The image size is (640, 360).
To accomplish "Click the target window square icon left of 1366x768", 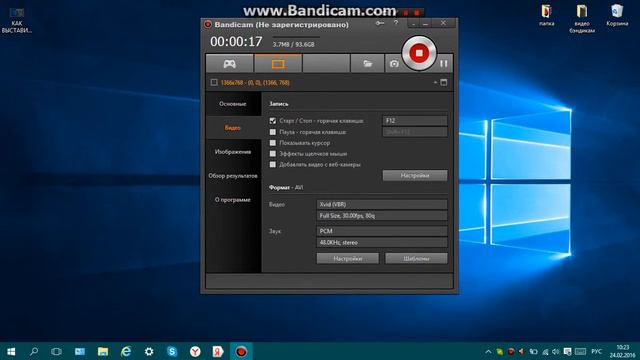I will [214, 82].
